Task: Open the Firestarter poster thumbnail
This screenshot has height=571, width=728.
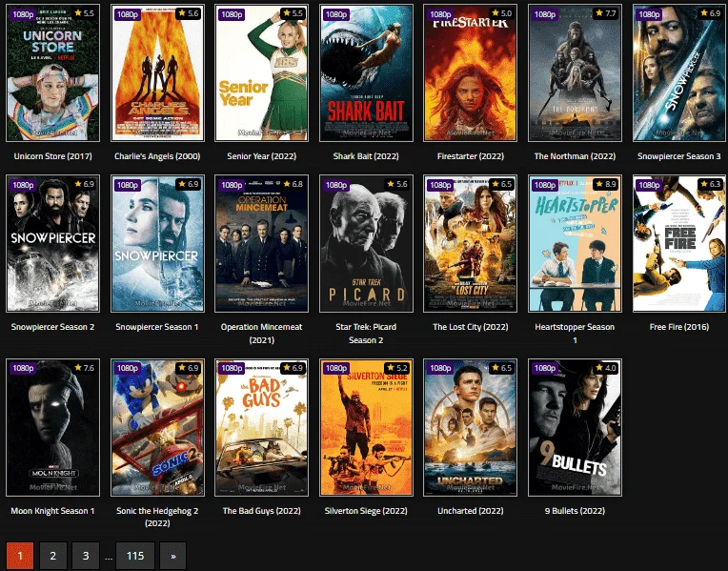Action: [471, 73]
